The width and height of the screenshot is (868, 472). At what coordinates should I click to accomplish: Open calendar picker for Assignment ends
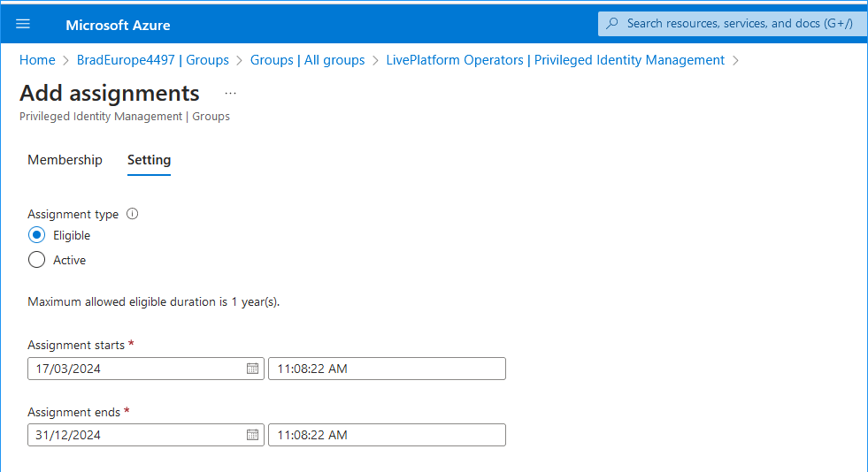(x=252, y=435)
